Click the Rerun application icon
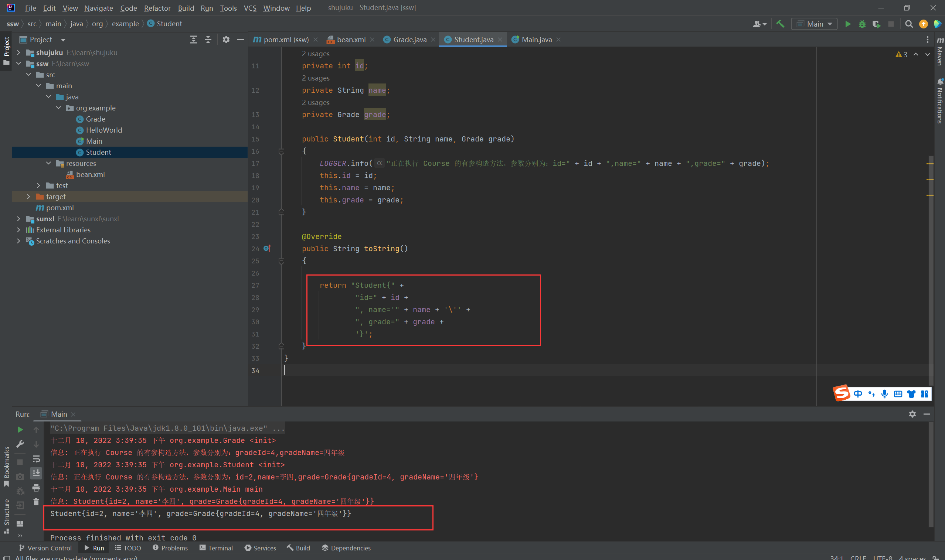This screenshot has height=560, width=945. (20, 428)
